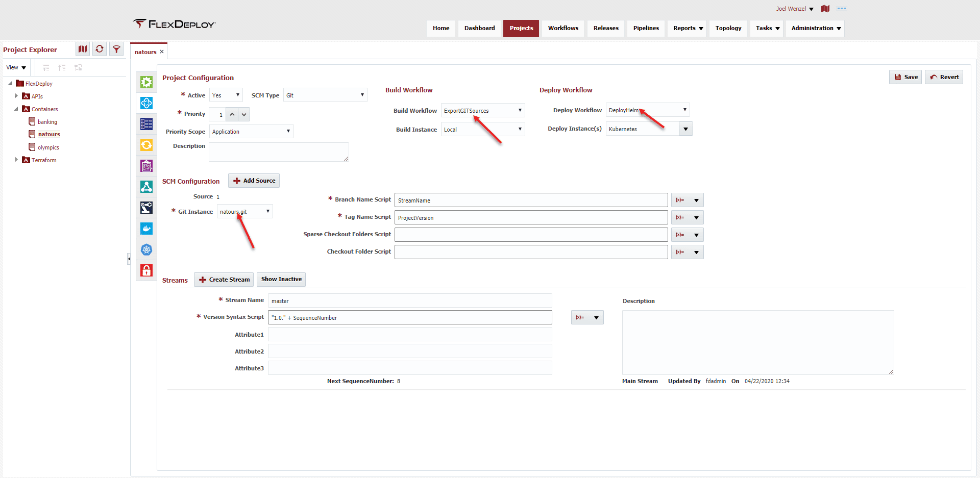Open the green execution tab icon
The image size is (980, 478).
[x=146, y=82]
